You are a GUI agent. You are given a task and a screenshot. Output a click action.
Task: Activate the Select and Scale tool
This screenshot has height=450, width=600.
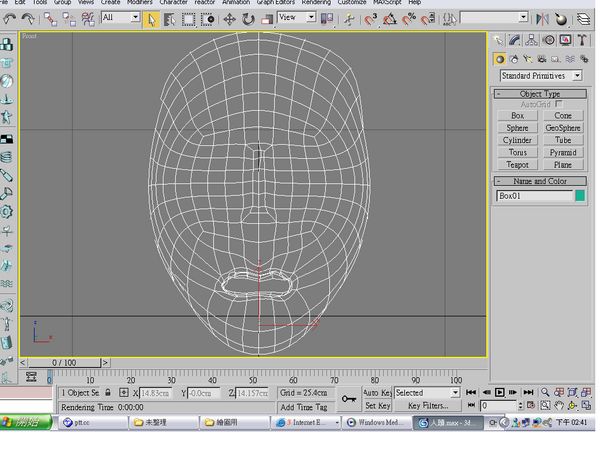pyautogui.click(x=267, y=19)
